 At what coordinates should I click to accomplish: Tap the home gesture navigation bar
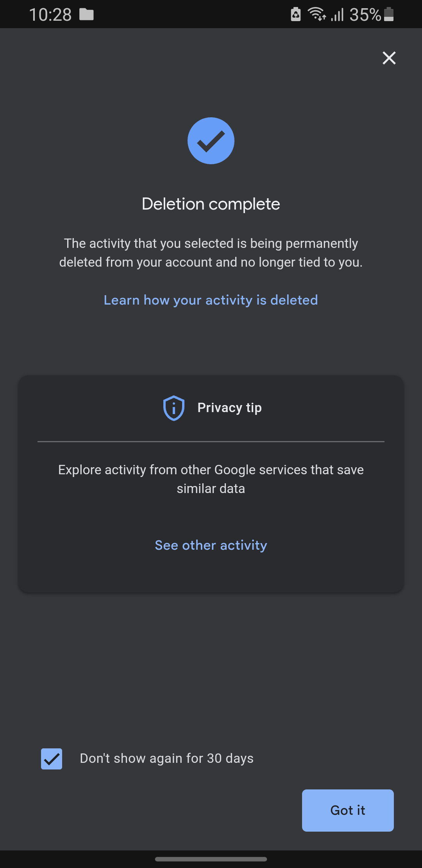coord(211,859)
